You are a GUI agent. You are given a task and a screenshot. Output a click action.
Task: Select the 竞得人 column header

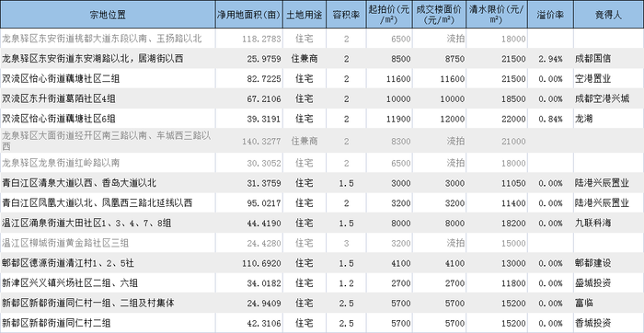click(609, 15)
